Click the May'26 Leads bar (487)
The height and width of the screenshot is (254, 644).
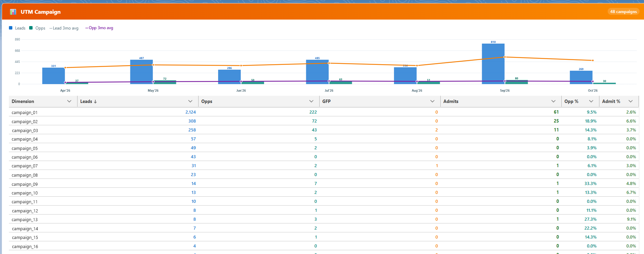coord(141,72)
